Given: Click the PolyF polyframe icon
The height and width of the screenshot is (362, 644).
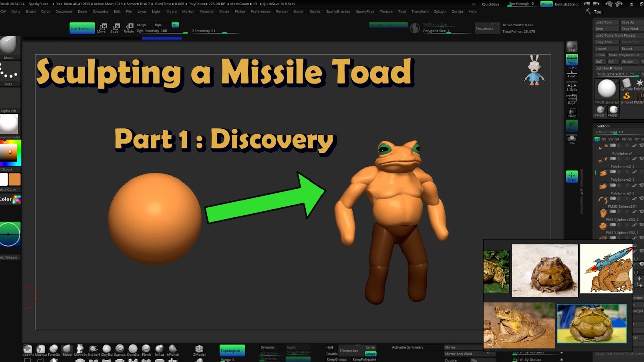Looking at the screenshot, I should tap(572, 99).
